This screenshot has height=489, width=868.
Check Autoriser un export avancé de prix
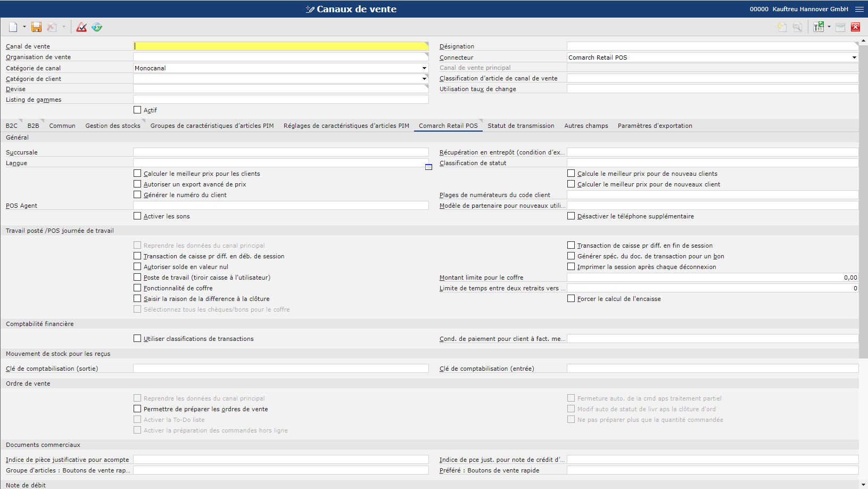[137, 184]
